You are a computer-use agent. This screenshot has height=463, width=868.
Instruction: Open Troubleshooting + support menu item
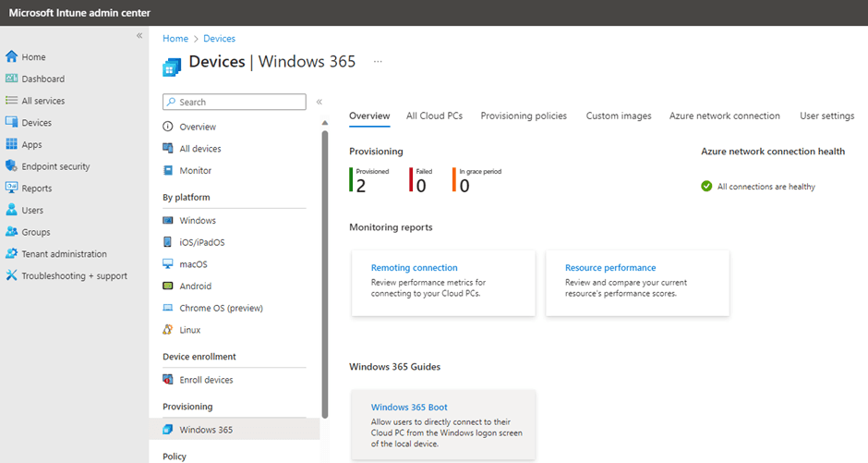tap(74, 275)
